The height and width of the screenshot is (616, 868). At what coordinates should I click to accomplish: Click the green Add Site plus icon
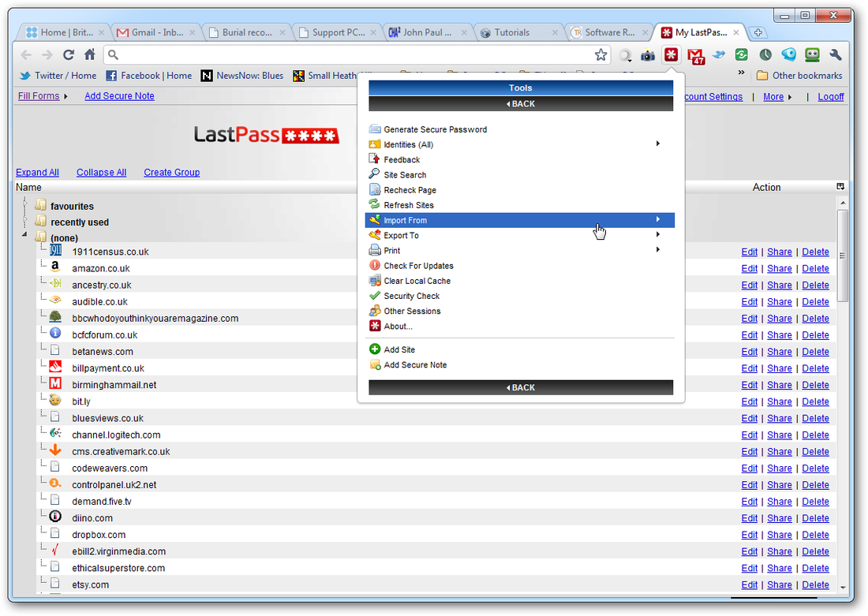point(375,349)
